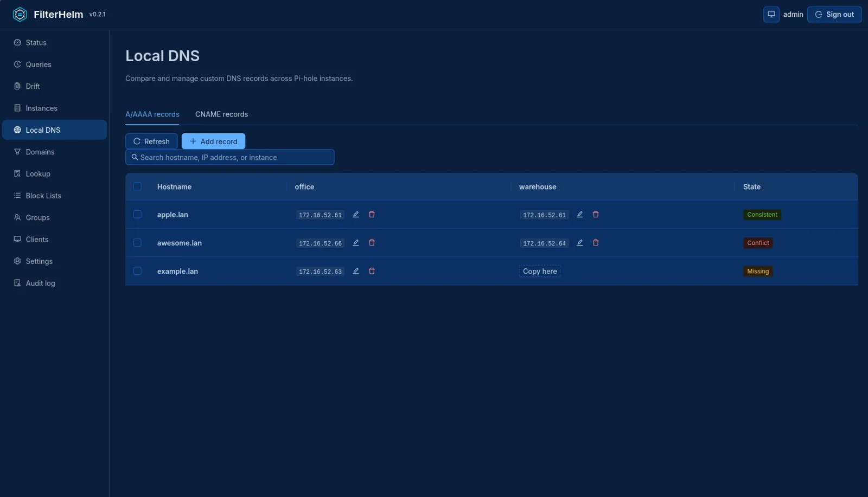Select the header select-all checkbox

click(x=137, y=186)
